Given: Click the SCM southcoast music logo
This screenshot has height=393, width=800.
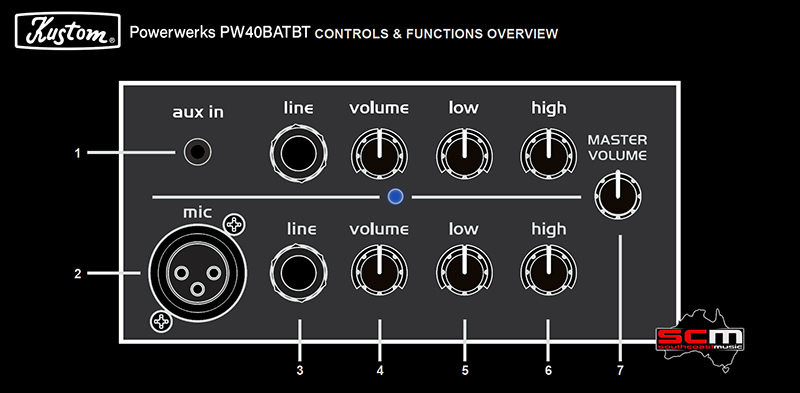Looking at the screenshot, I should click(x=699, y=340).
